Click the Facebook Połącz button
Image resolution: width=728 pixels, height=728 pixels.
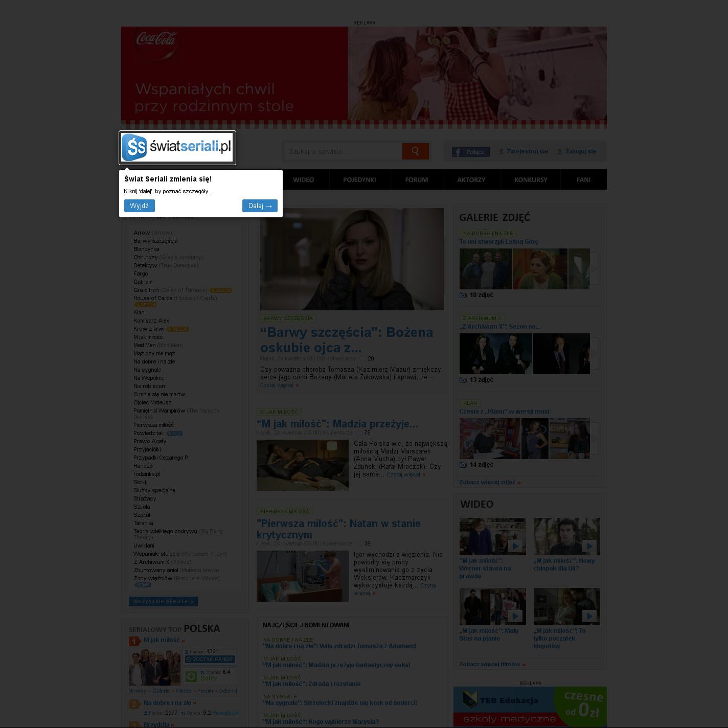click(x=470, y=152)
